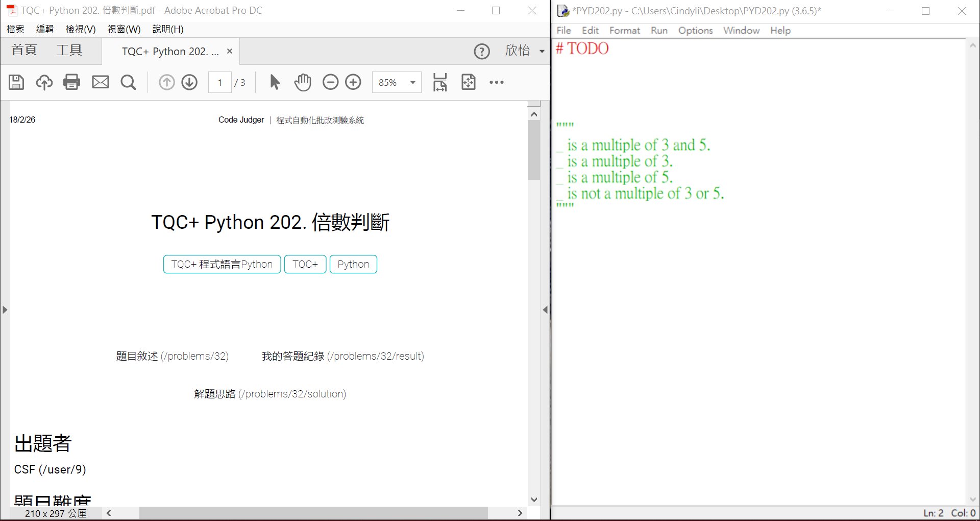
Task: Open Acrobat help question mark
Action: [482, 51]
